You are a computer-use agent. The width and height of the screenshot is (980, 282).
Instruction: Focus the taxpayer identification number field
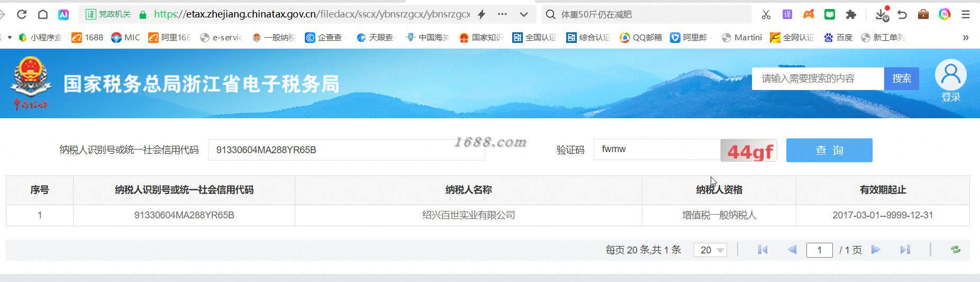point(347,150)
